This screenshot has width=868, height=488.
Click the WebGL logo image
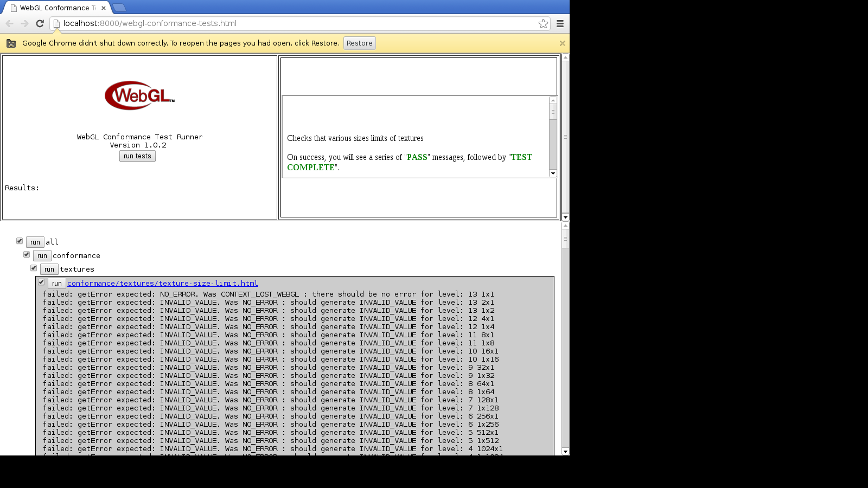[139, 95]
